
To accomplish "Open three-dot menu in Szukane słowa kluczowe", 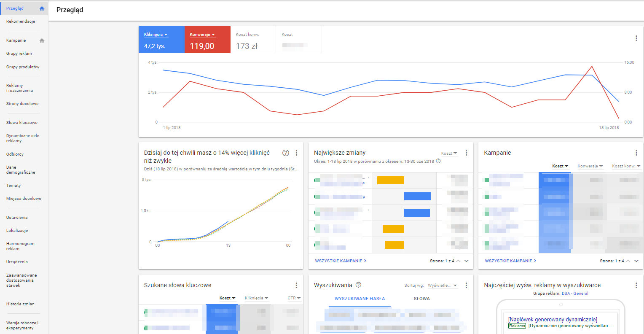I will (x=296, y=286).
